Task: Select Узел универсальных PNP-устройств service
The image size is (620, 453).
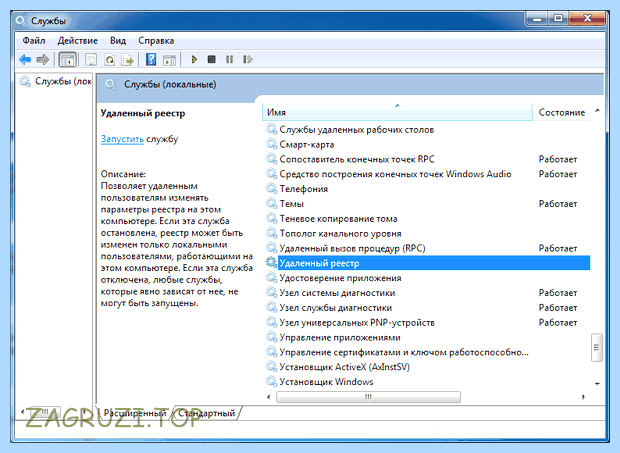Action: pyautogui.click(x=357, y=323)
